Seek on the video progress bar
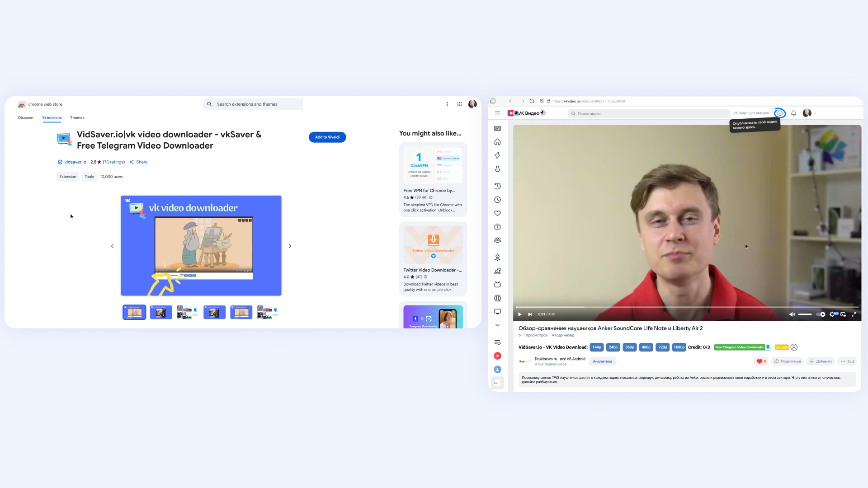868x488 pixels. (x=687, y=307)
